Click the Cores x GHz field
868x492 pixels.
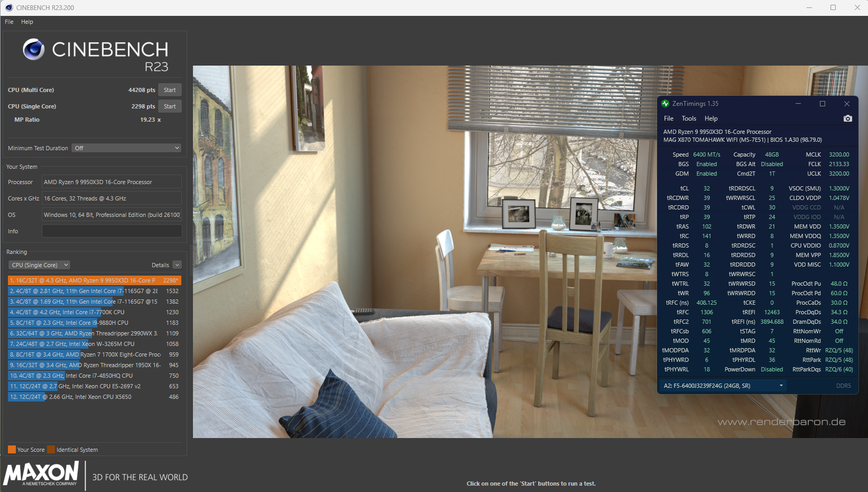point(112,198)
